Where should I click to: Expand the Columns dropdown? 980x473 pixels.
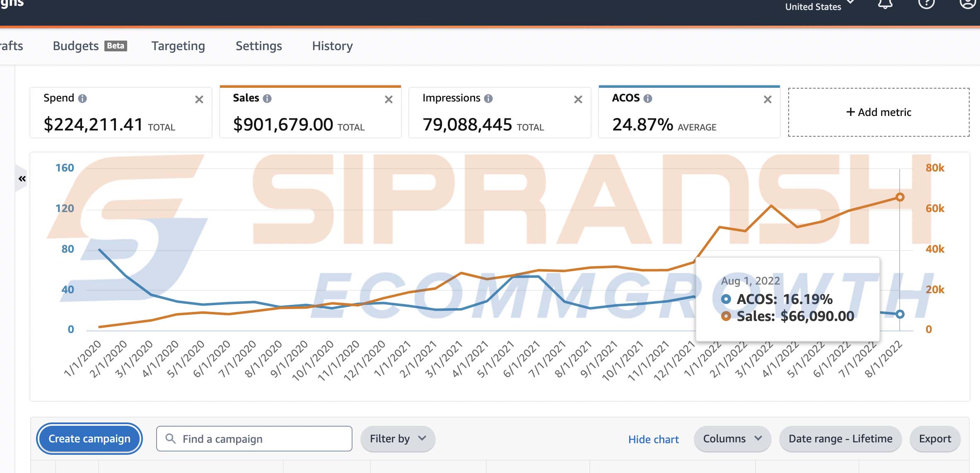tap(732, 439)
